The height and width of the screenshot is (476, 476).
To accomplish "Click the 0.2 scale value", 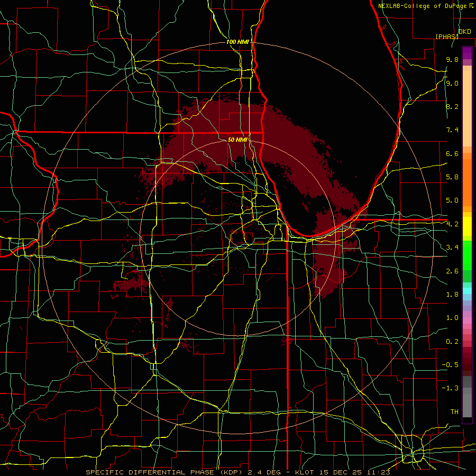I will (x=452, y=342).
